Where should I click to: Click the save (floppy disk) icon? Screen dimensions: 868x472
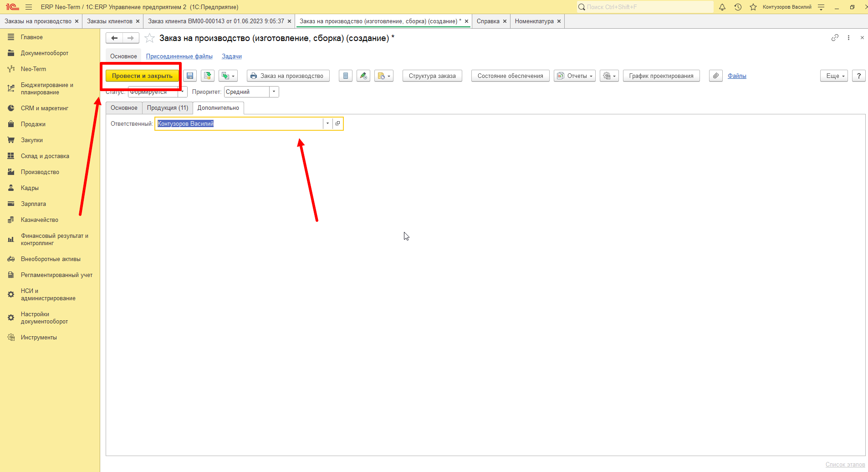(x=190, y=76)
